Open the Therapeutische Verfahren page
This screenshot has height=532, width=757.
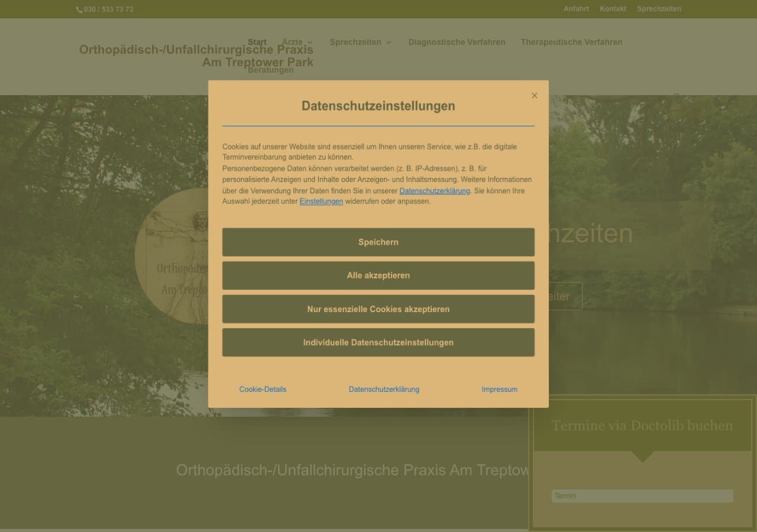click(571, 42)
